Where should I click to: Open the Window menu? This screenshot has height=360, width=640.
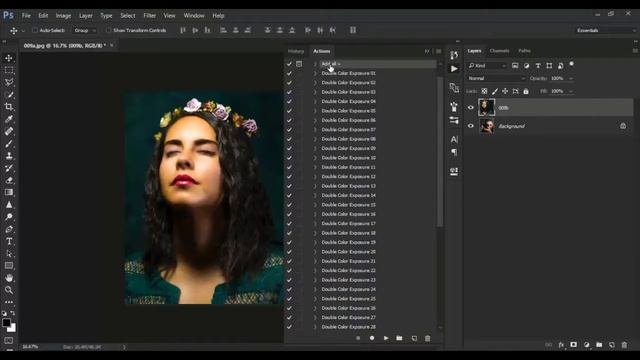[x=194, y=16]
